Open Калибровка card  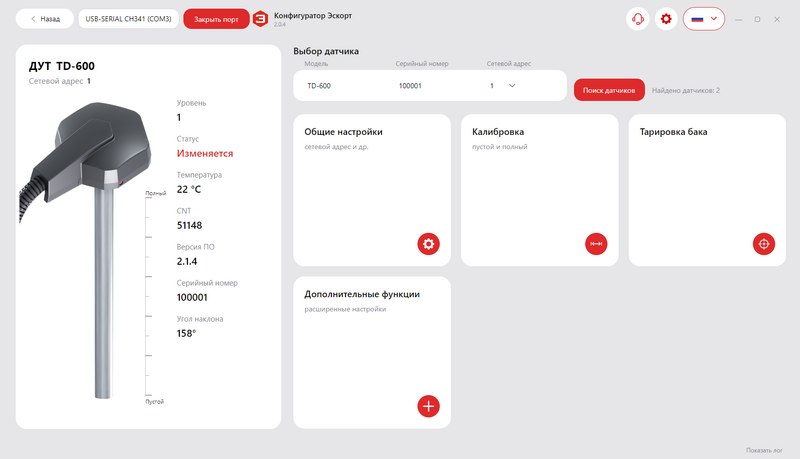point(540,190)
